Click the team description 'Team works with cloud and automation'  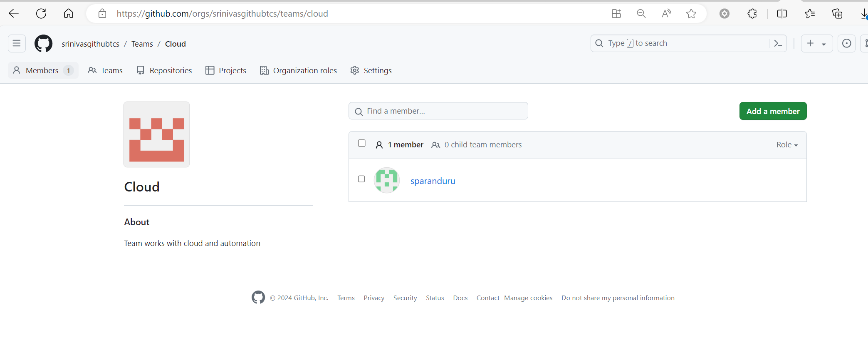click(x=192, y=243)
